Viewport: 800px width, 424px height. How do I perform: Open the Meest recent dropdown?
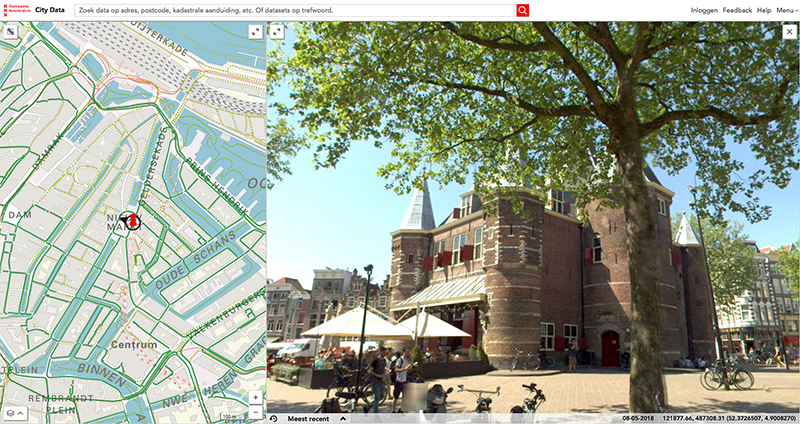316,419
